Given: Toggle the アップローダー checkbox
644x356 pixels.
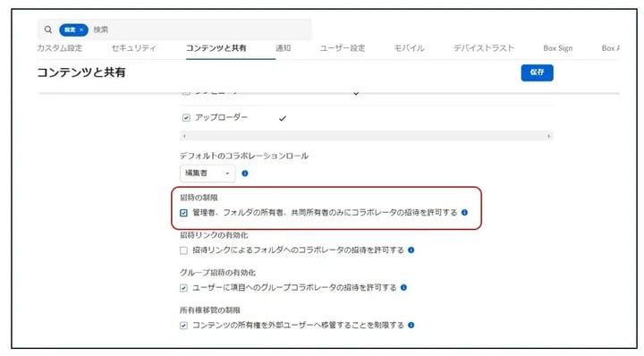Looking at the screenshot, I should tap(186, 118).
